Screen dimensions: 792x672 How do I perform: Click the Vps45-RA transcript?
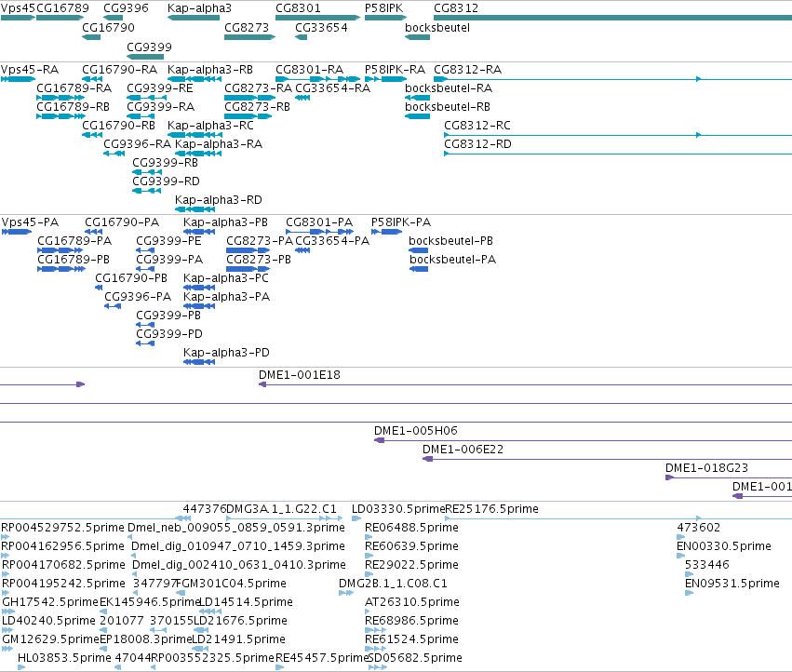(x=19, y=79)
